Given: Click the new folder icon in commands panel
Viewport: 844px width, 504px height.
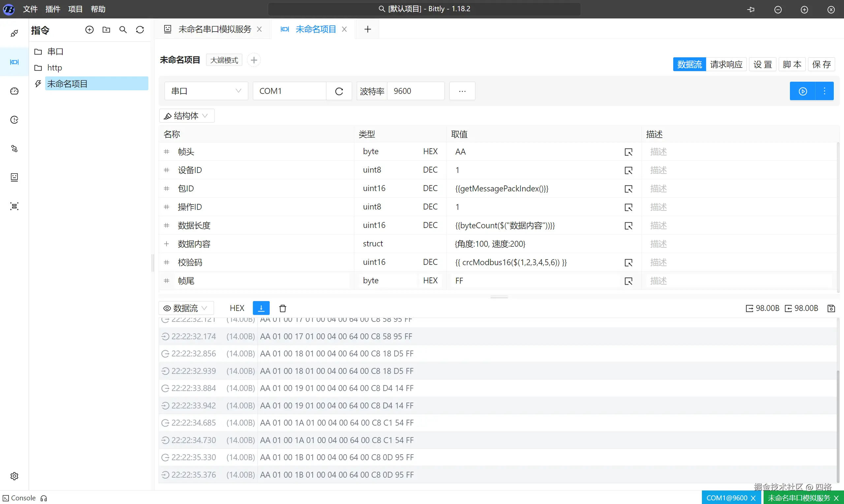Looking at the screenshot, I should click(106, 30).
